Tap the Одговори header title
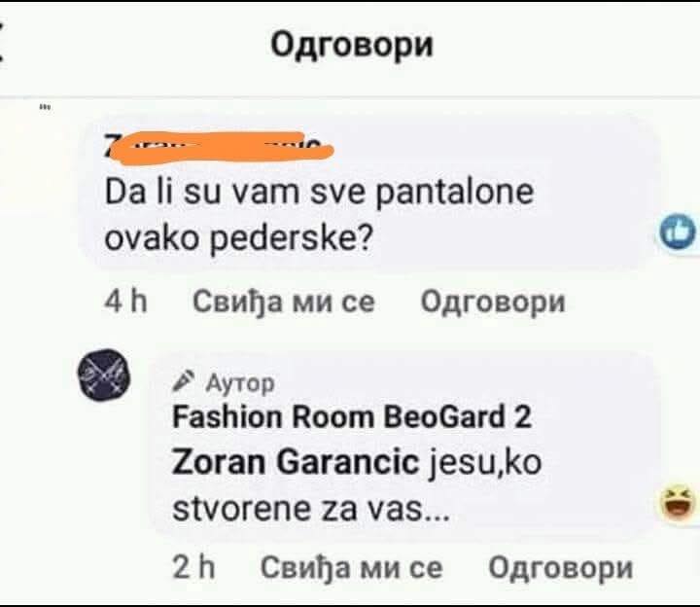Image resolution: width=700 pixels, height=607 pixels. tap(352, 45)
